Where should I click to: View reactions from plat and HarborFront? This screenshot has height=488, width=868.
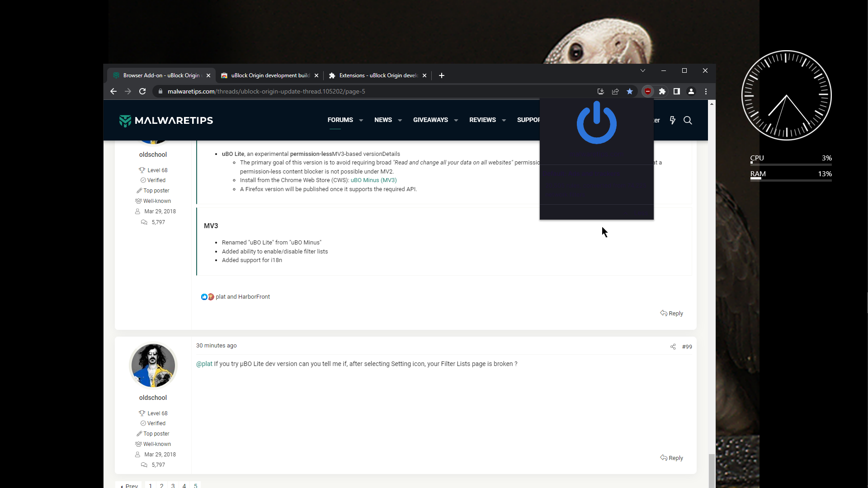pos(243,297)
